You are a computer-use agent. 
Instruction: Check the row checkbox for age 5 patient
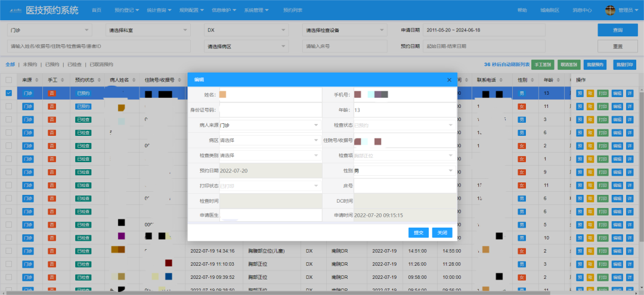[x=8, y=225]
